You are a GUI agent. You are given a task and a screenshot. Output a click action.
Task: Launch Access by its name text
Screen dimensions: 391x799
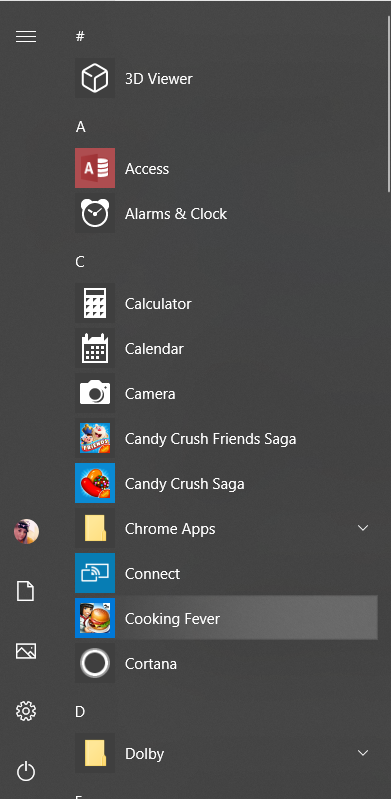click(x=147, y=169)
